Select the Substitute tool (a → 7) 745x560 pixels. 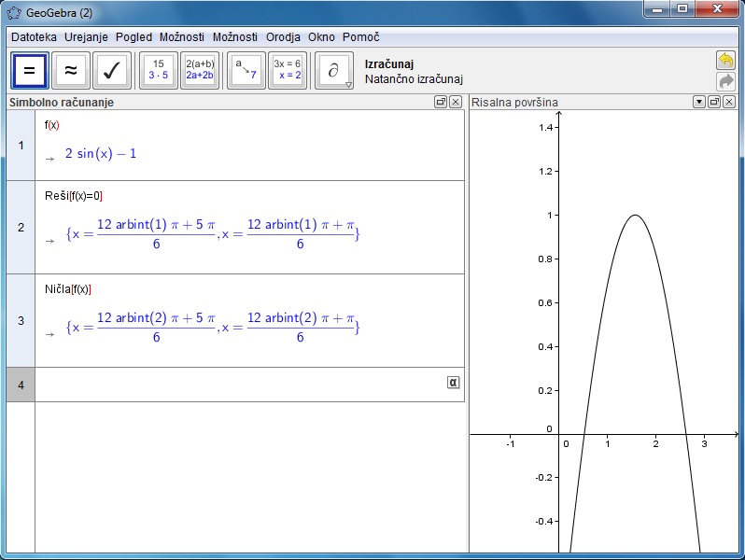tap(246, 70)
